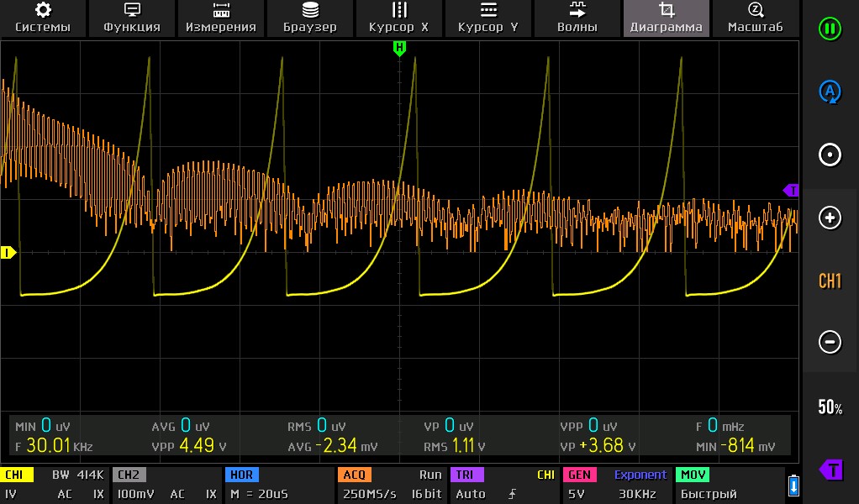
Task: Pause acquisition with green run/stop button
Action: (x=830, y=29)
